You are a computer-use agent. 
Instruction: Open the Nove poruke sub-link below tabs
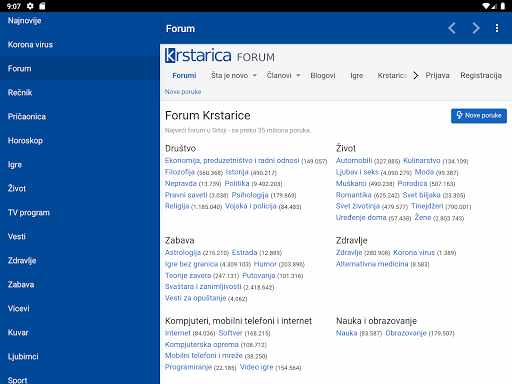click(x=183, y=92)
